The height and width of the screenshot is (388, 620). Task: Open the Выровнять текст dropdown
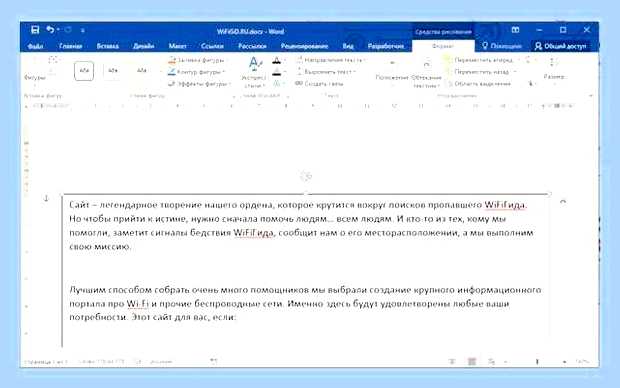tap(326, 72)
